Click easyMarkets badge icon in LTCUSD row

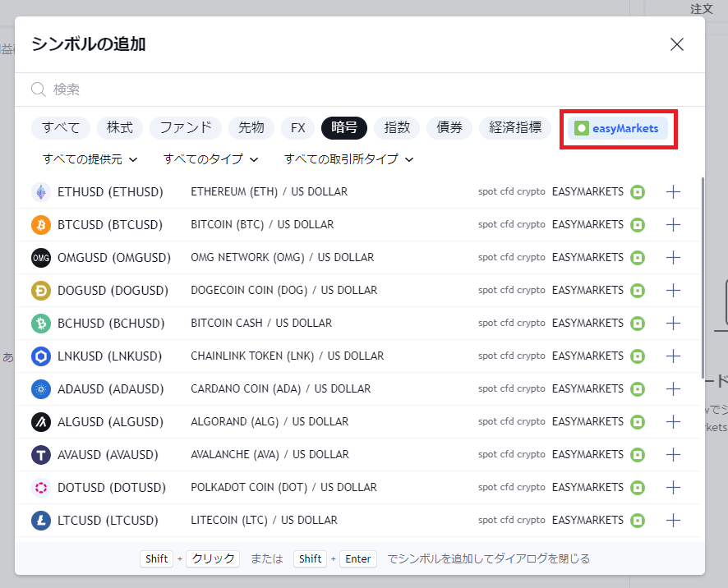[638, 521]
